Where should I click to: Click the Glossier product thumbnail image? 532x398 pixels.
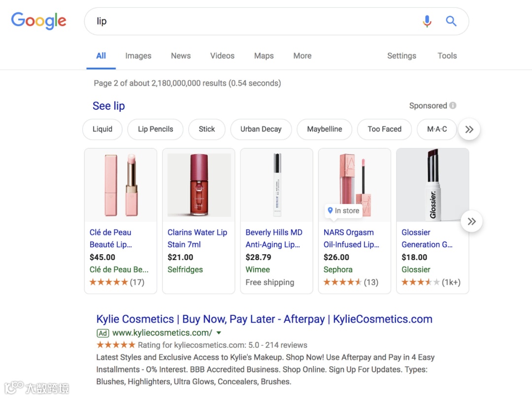coord(432,185)
